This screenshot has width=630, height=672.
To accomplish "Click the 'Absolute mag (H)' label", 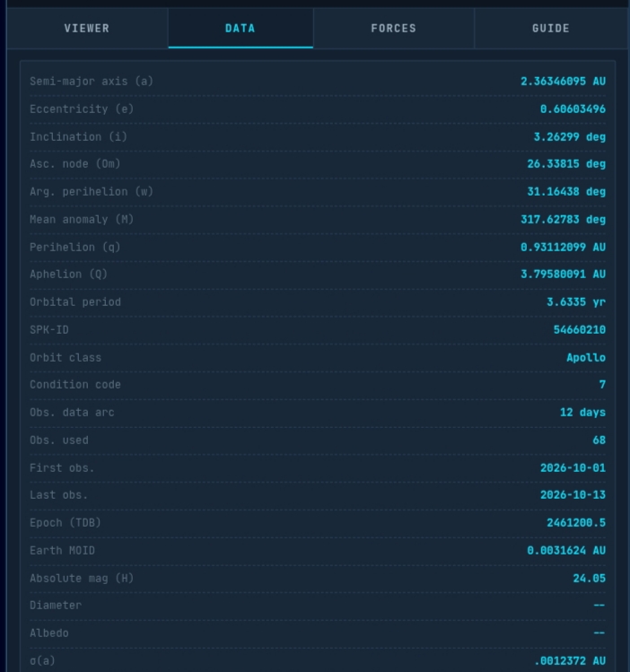I will tap(82, 579).
